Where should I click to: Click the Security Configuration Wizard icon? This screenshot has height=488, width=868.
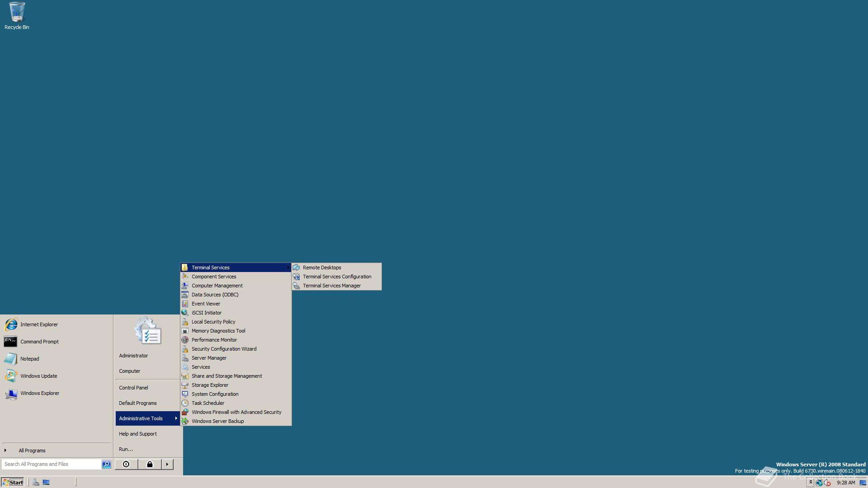(x=185, y=349)
